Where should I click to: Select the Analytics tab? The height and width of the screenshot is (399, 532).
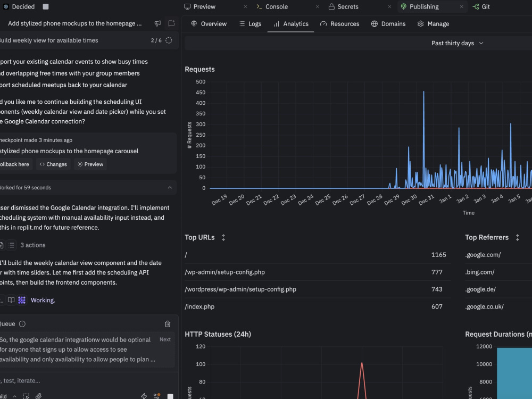(x=291, y=24)
